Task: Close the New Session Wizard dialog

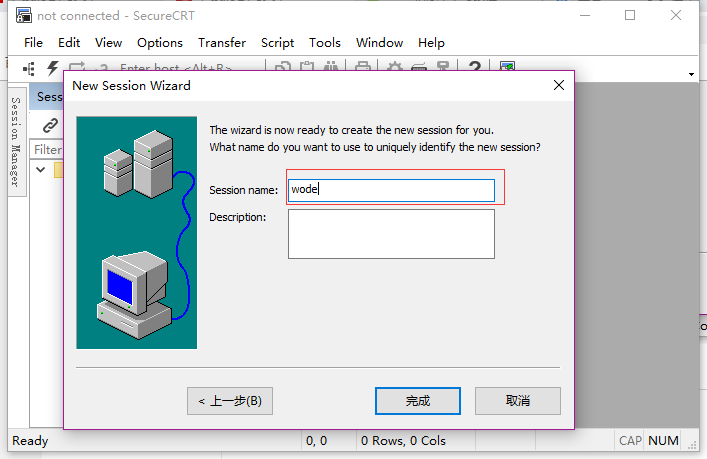Action: (559, 85)
